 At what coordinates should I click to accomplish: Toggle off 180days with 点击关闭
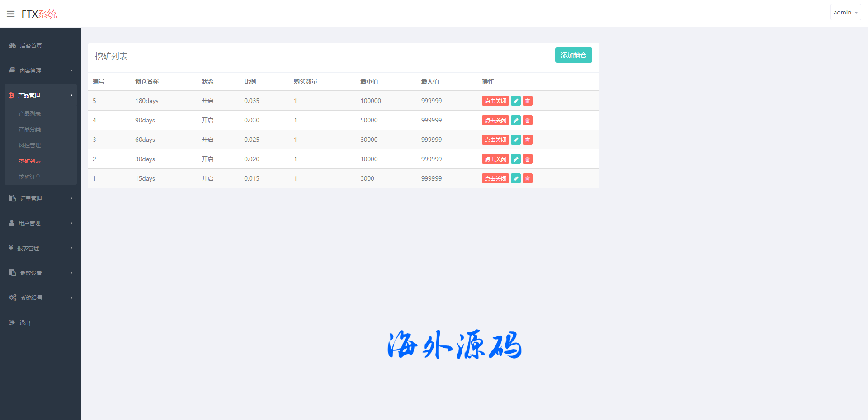[x=495, y=101]
